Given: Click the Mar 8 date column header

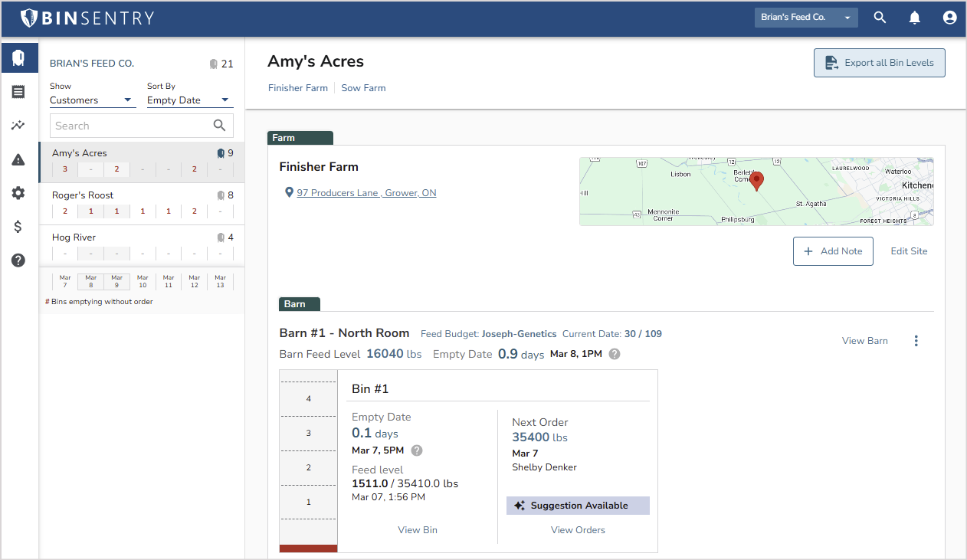Looking at the screenshot, I should [91, 281].
